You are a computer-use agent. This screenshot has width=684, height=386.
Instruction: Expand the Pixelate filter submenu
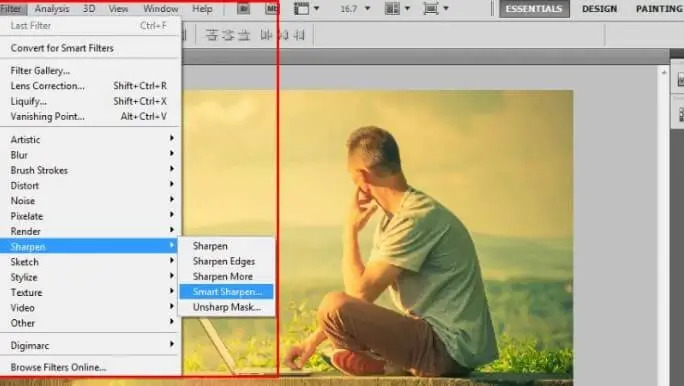[x=90, y=216]
